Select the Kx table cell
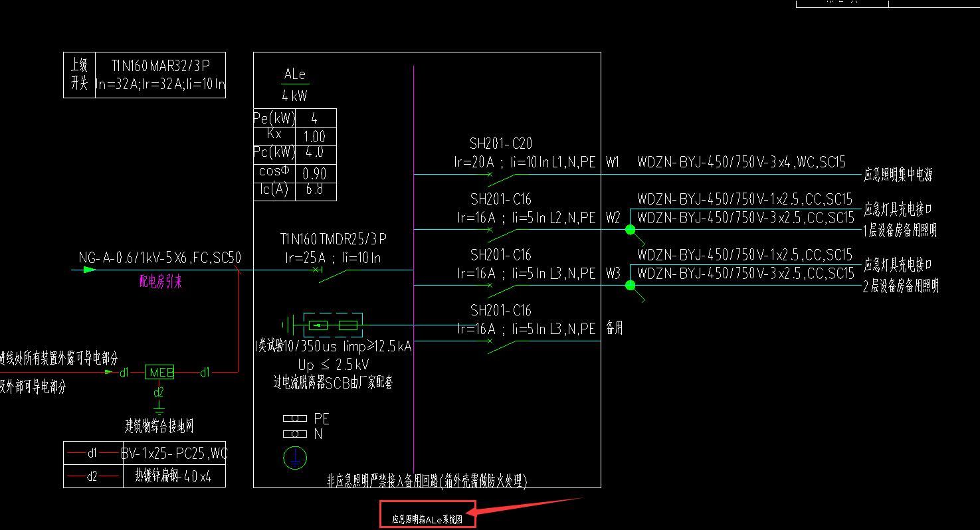This screenshot has height=530, width=980. (274, 136)
